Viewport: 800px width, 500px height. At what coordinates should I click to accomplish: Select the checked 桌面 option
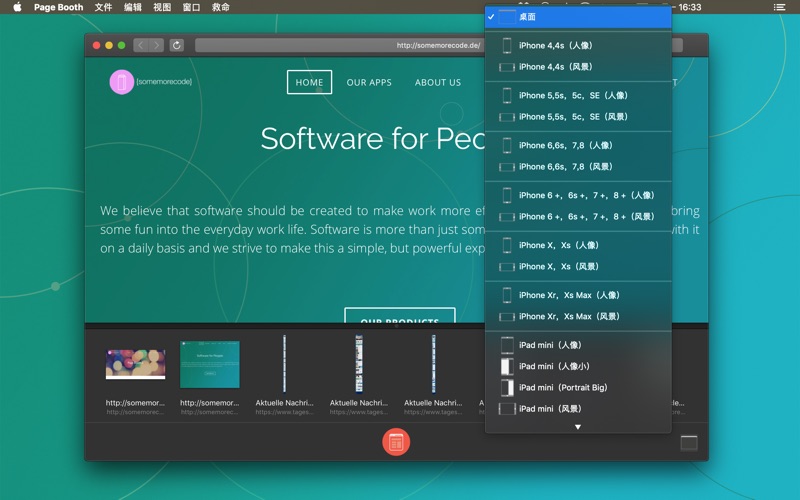tap(578, 17)
